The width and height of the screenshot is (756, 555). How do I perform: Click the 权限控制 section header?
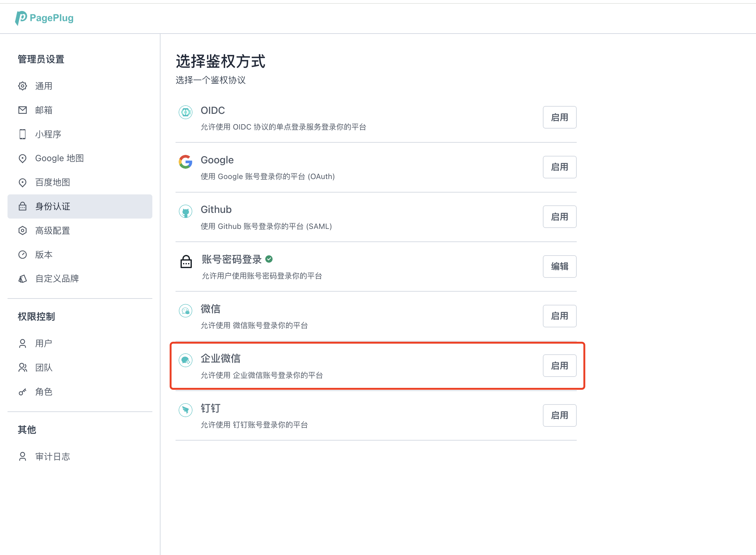point(36,316)
